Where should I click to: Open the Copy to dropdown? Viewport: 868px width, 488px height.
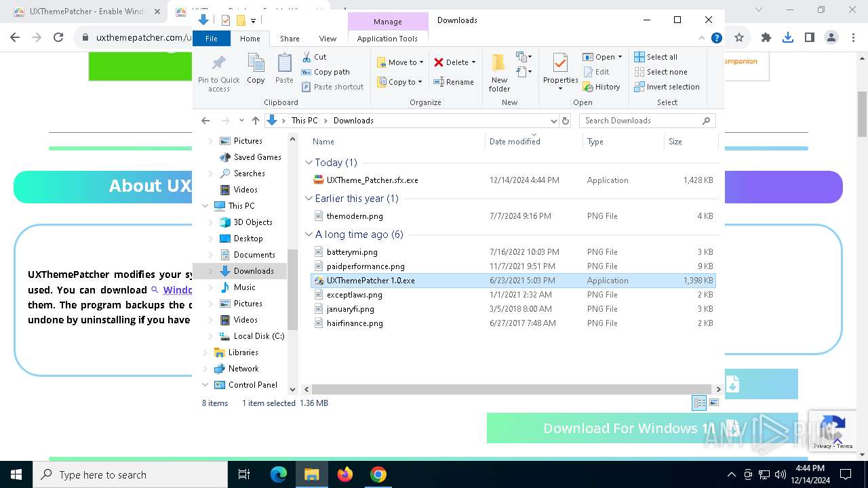pos(399,82)
